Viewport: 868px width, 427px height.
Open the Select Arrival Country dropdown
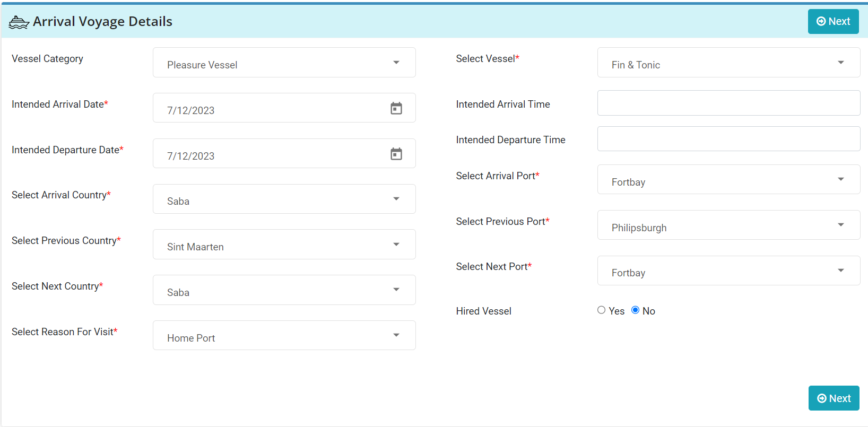tap(396, 199)
